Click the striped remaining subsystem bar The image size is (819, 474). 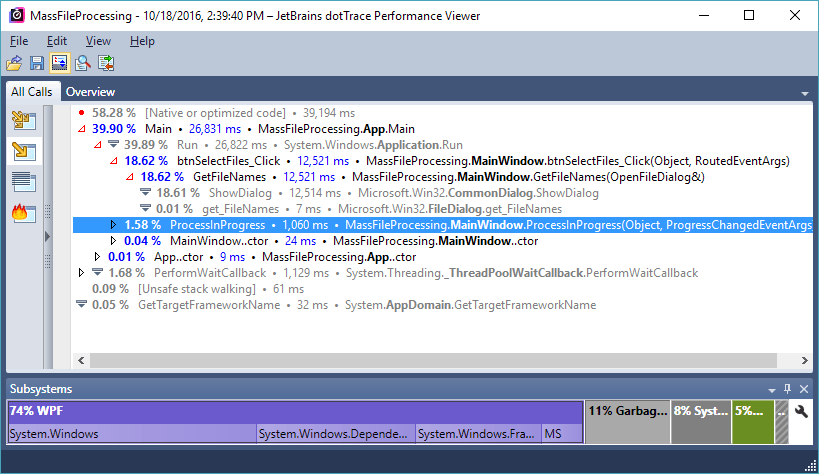[781, 422]
